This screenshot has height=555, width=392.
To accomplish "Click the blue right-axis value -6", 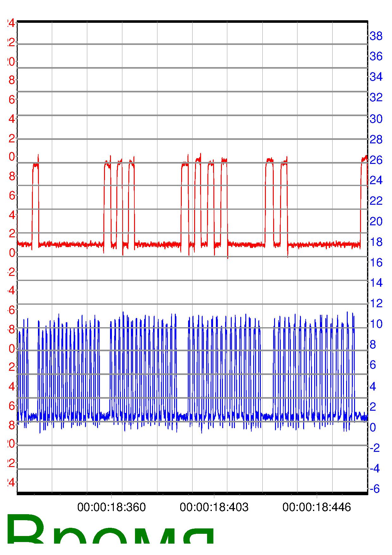I will [375, 489].
